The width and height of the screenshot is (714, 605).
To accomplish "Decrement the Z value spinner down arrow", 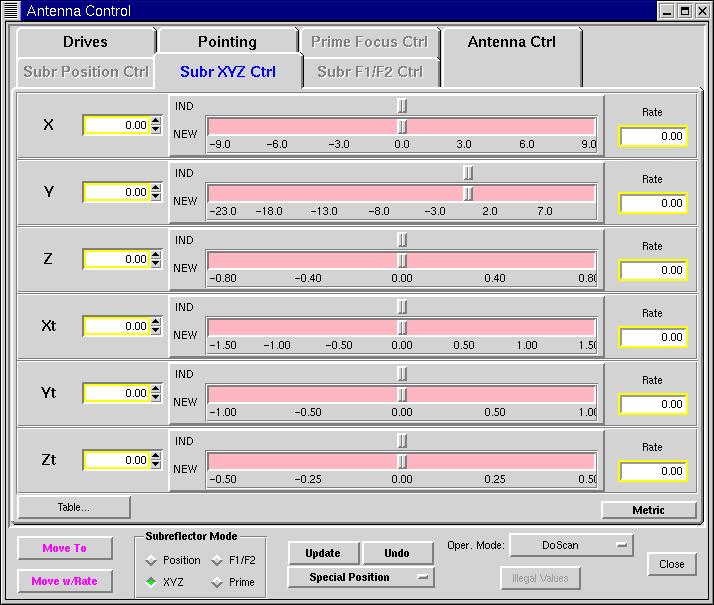I will [156, 263].
